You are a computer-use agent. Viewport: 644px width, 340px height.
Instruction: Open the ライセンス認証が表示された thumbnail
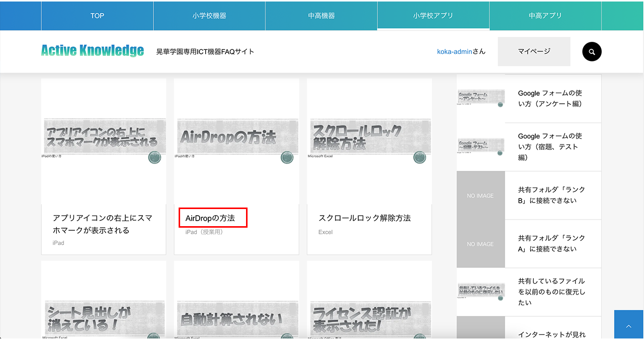pos(369,300)
